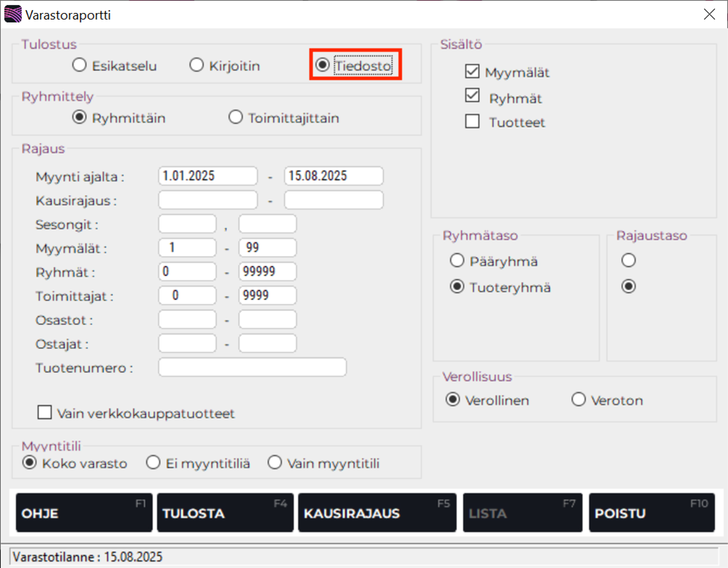This screenshot has width=728, height=568.
Task: Click the upper Rajaustaso radio button
Action: point(628,260)
